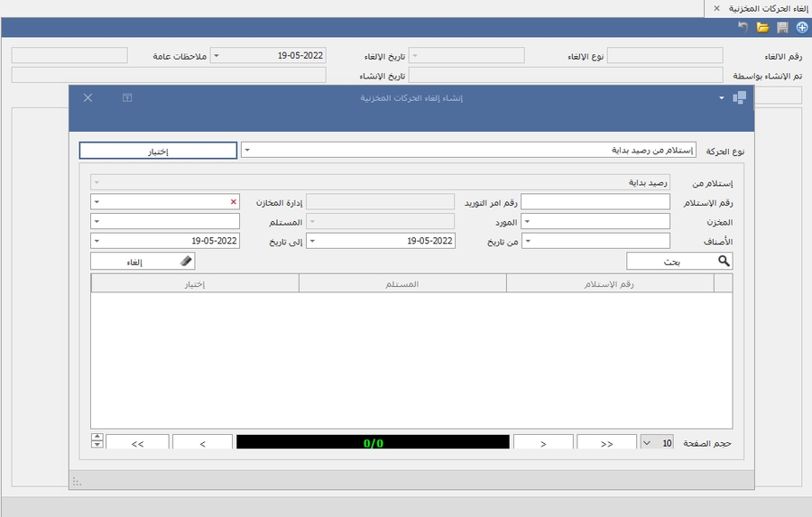The width and height of the screenshot is (812, 517).
Task: Click the Save floppy disk icon
Action: tap(782, 28)
